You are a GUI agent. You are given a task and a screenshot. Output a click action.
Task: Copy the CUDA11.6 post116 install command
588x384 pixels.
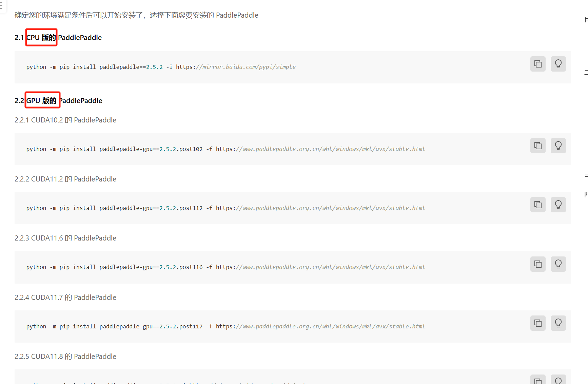(538, 264)
